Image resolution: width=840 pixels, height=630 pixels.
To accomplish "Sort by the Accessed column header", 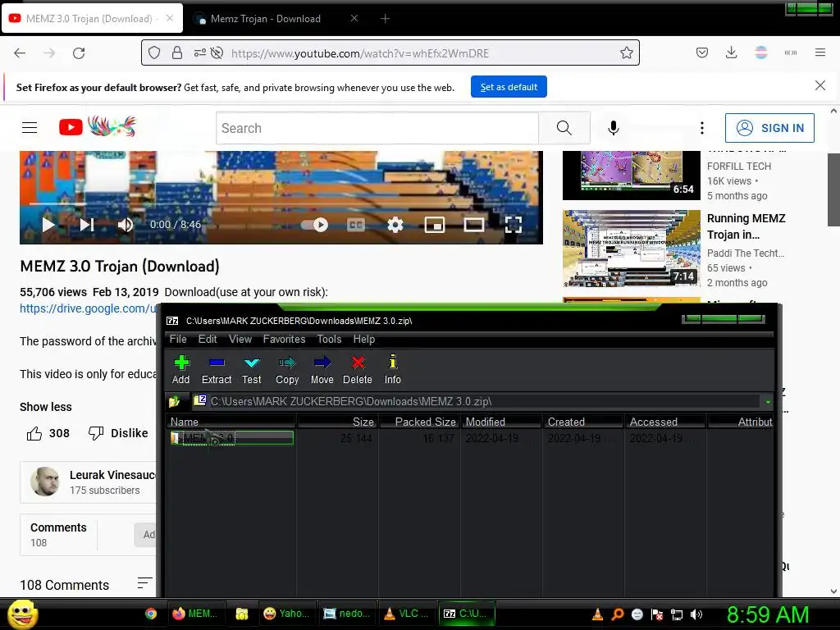I will pyautogui.click(x=664, y=422).
